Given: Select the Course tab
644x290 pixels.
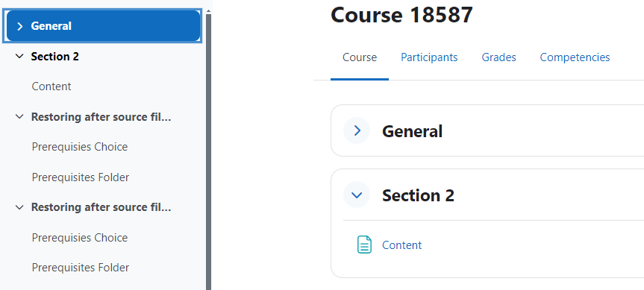Looking at the screenshot, I should [x=360, y=57].
